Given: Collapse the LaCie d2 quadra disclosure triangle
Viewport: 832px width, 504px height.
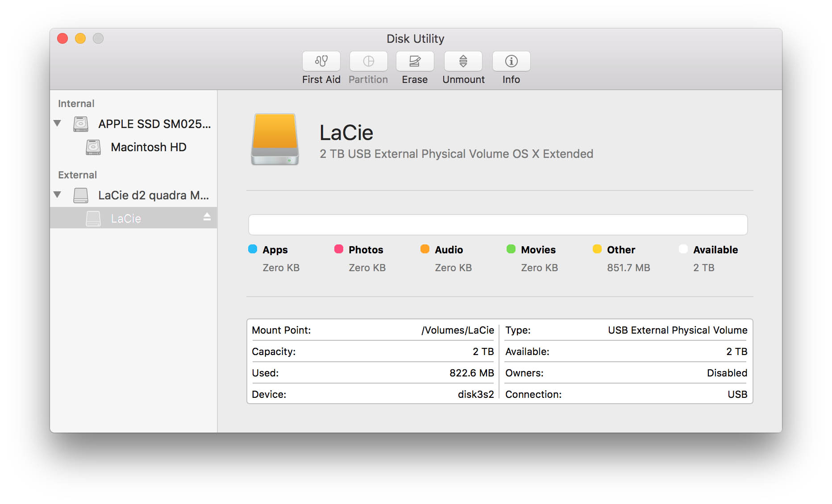Looking at the screenshot, I should coord(57,194).
